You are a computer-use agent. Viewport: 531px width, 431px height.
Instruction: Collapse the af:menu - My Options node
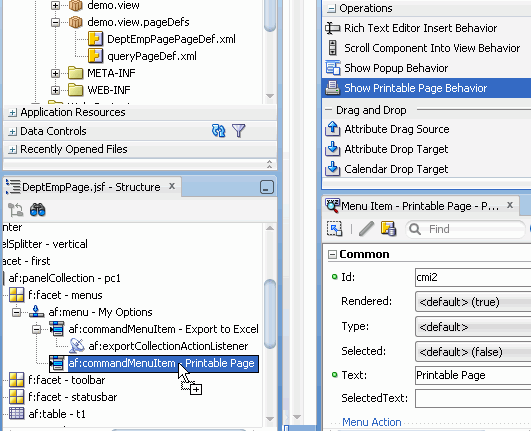16,312
